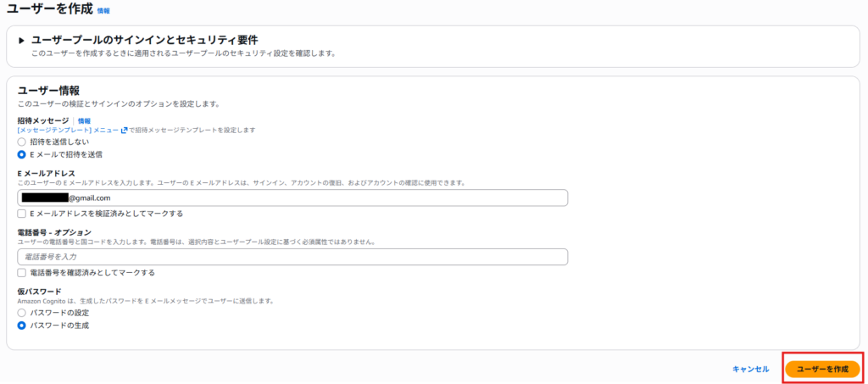Click inside the E メールアドレス input field
The height and width of the screenshot is (384, 868).
tap(339, 198)
